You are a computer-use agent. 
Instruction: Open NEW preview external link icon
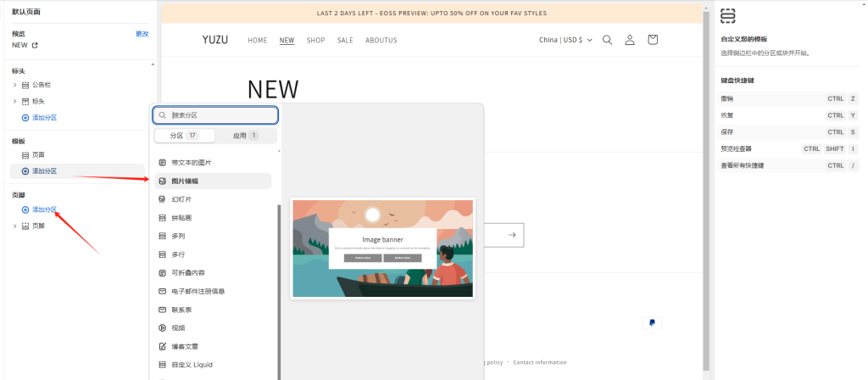point(35,45)
